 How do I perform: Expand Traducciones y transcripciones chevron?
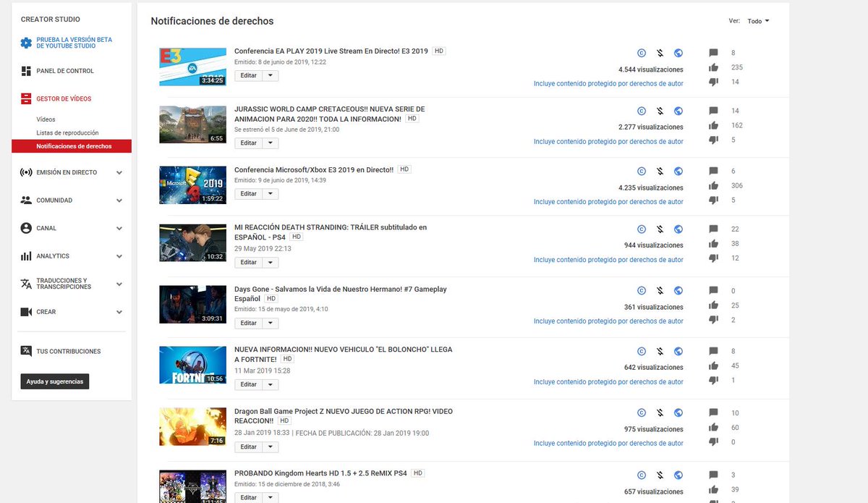pos(119,284)
